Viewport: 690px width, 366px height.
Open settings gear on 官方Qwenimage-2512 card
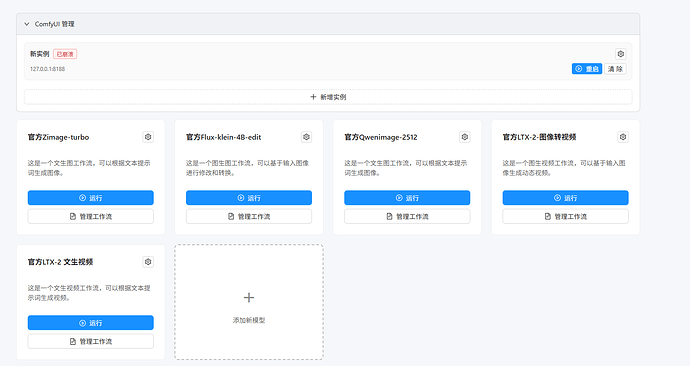coord(465,137)
